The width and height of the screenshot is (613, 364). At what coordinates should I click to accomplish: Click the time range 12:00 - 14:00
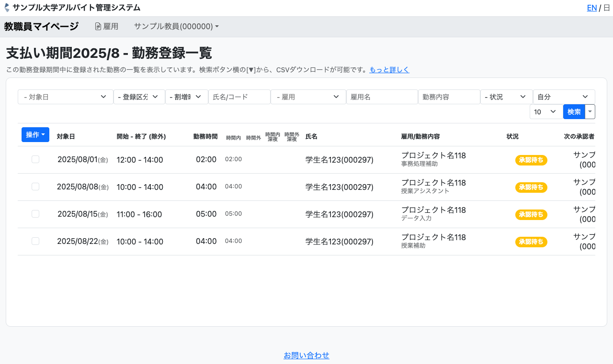click(x=140, y=160)
